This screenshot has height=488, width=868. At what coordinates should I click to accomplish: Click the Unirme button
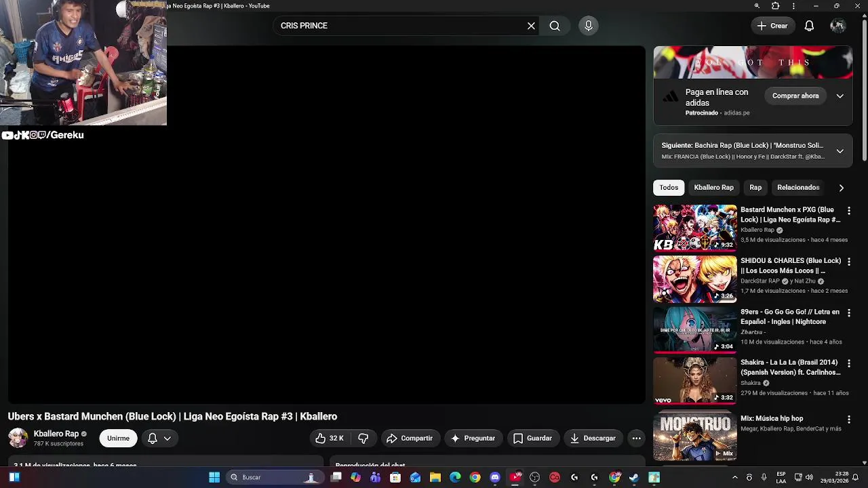click(x=118, y=438)
